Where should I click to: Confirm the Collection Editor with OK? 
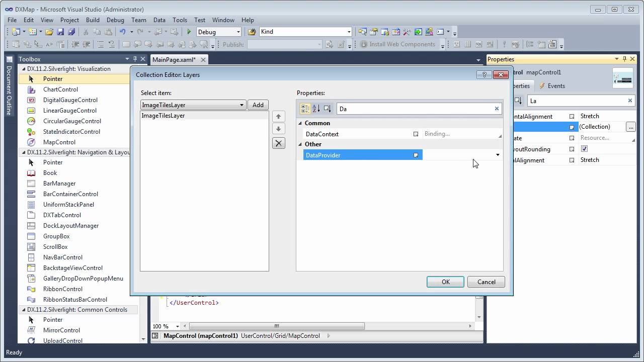[446, 282]
